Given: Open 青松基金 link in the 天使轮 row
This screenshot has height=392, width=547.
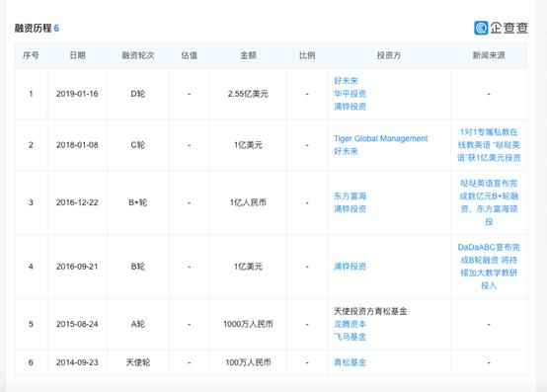Looking at the screenshot, I should click(350, 362).
